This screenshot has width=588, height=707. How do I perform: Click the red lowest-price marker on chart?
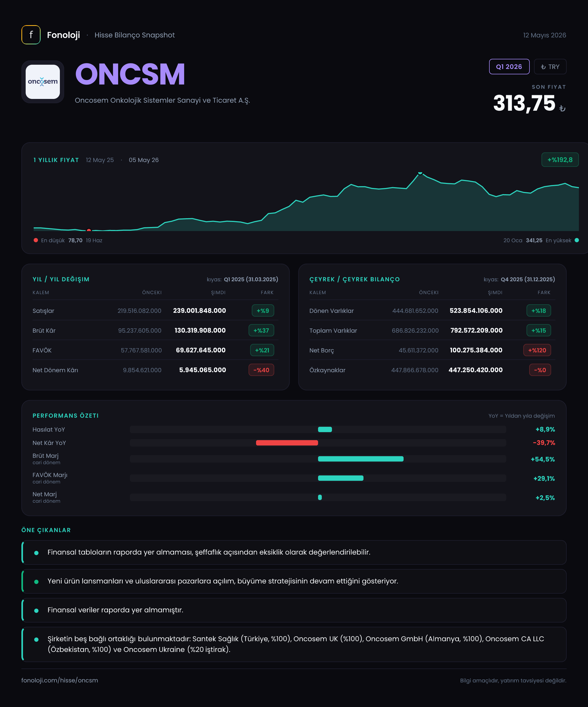pos(89,230)
